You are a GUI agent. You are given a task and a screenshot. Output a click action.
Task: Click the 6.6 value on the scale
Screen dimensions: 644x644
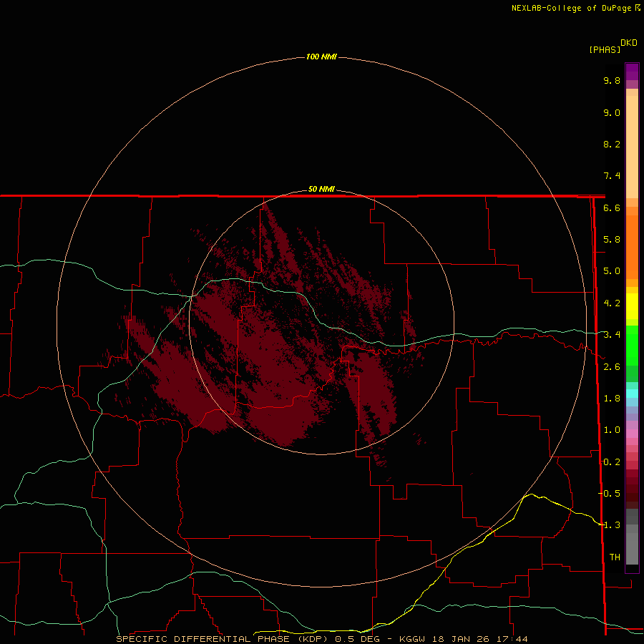tap(612, 208)
